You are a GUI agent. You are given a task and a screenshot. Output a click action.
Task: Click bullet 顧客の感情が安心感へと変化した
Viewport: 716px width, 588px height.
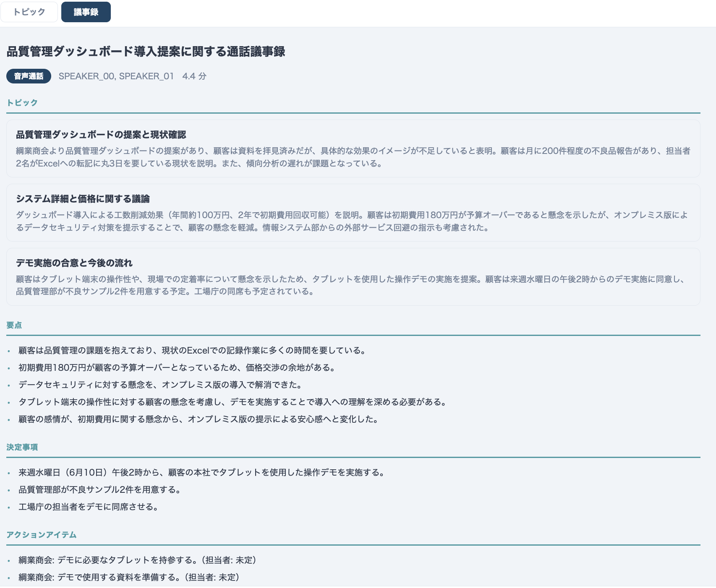[199, 419]
